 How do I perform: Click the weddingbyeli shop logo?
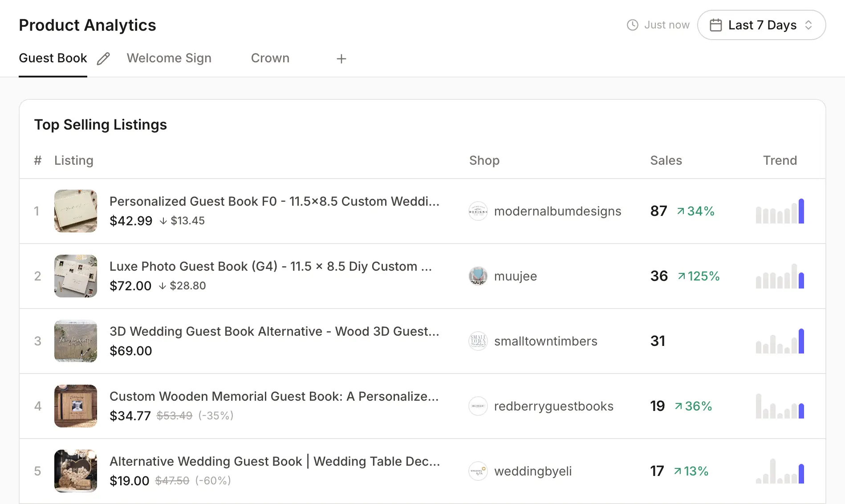tap(478, 471)
